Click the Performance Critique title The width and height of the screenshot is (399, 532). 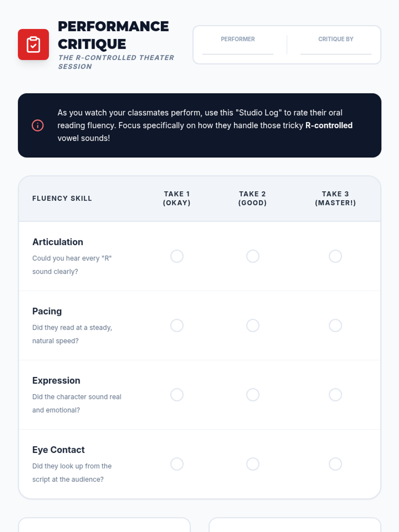pyautogui.click(x=113, y=35)
